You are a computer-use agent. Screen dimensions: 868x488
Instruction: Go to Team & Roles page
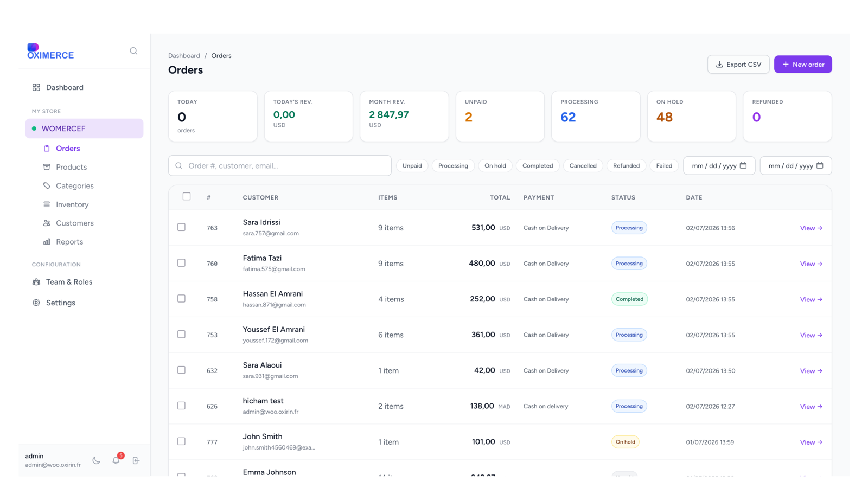click(69, 282)
